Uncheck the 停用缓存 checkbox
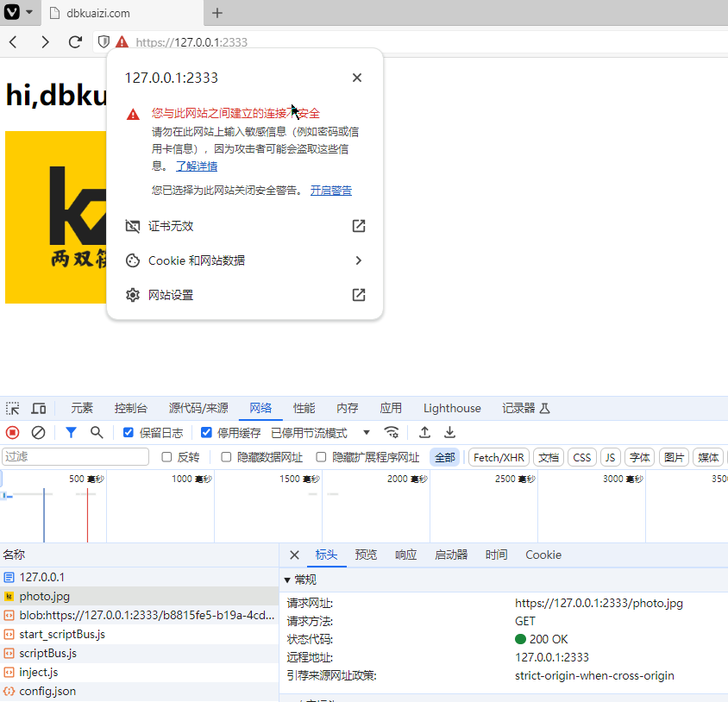The width and height of the screenshot is (728, 702). point(204,432)
